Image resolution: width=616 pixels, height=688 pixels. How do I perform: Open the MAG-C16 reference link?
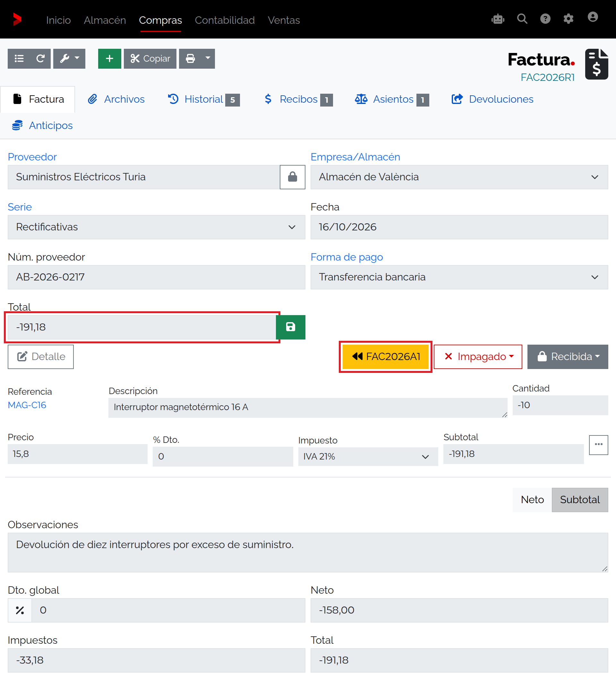tap(27, 405)
